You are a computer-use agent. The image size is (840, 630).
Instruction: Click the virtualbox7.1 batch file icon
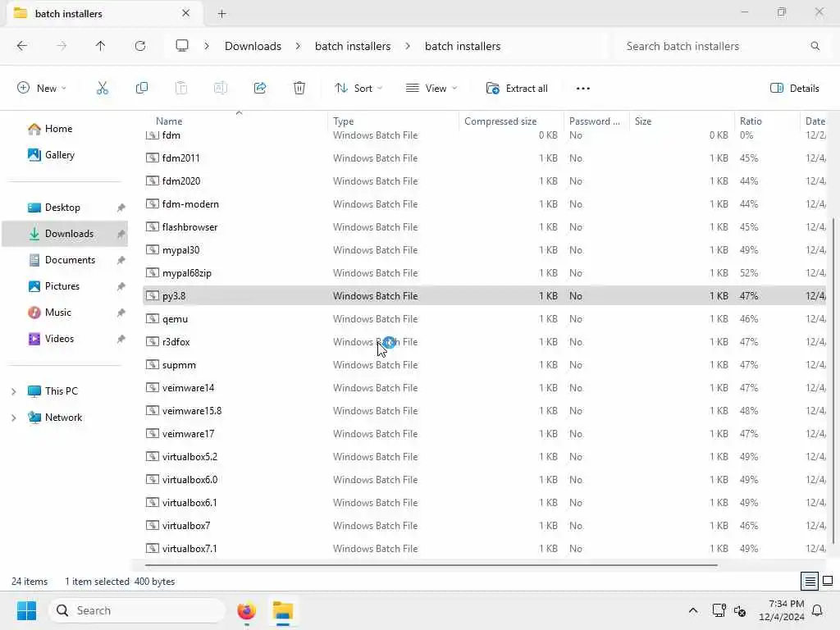click(x=153, y=549)
